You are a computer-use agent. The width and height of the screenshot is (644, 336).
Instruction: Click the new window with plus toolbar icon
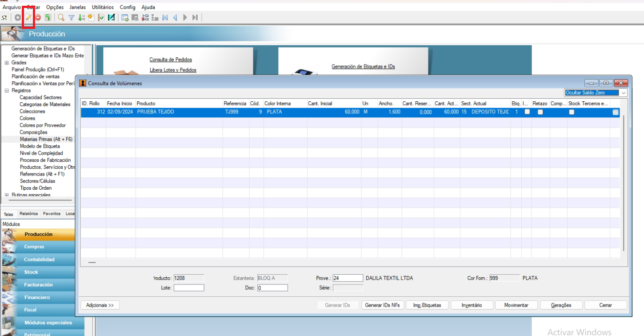click(x=125, y=18)
